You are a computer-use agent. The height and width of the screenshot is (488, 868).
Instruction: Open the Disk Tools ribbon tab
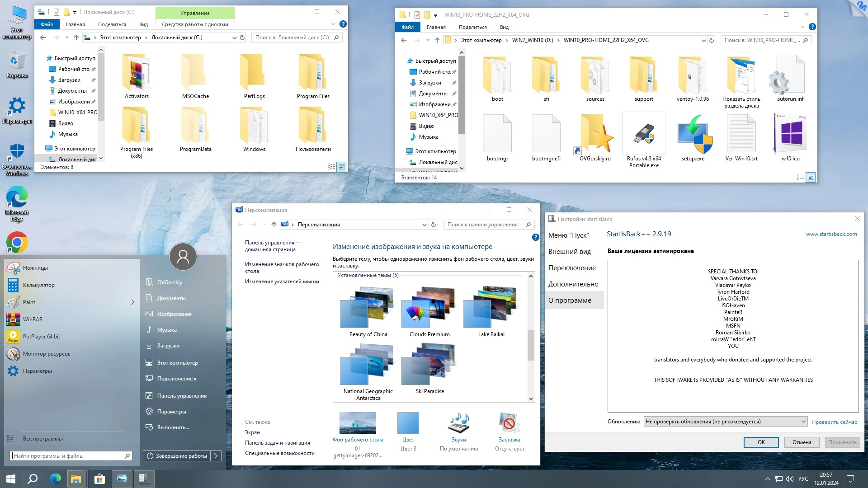coord(195,24)
